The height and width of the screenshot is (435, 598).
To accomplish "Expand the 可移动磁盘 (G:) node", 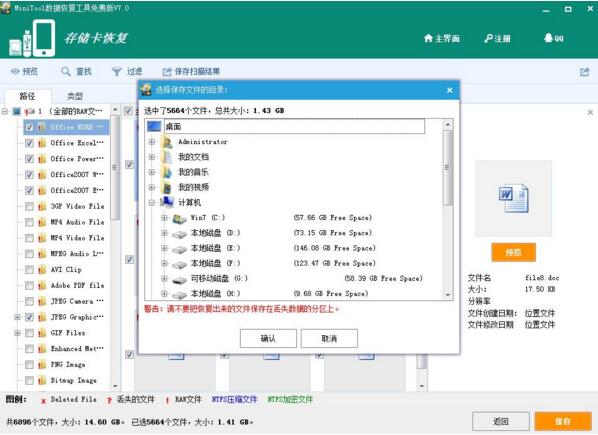I will pyautogui.click(x=164, y=279).
